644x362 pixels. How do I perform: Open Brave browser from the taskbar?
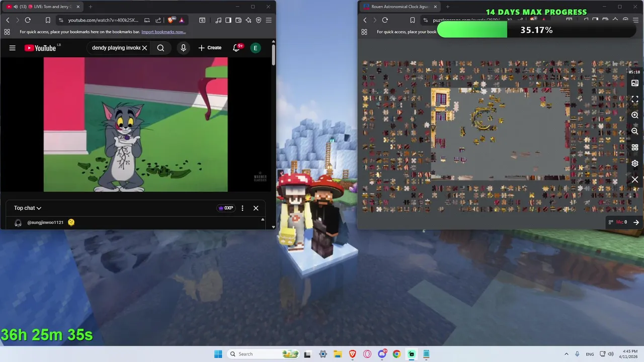tap(352, 354)
